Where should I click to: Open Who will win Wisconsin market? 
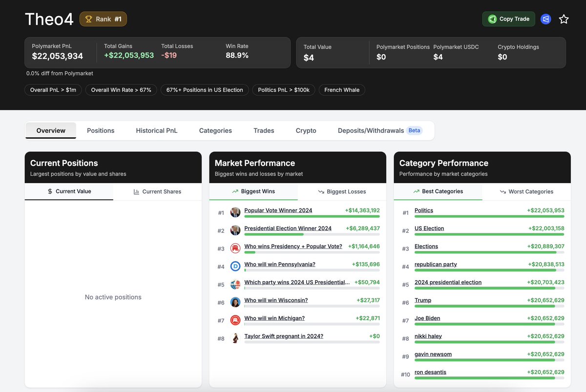point(276,300)
